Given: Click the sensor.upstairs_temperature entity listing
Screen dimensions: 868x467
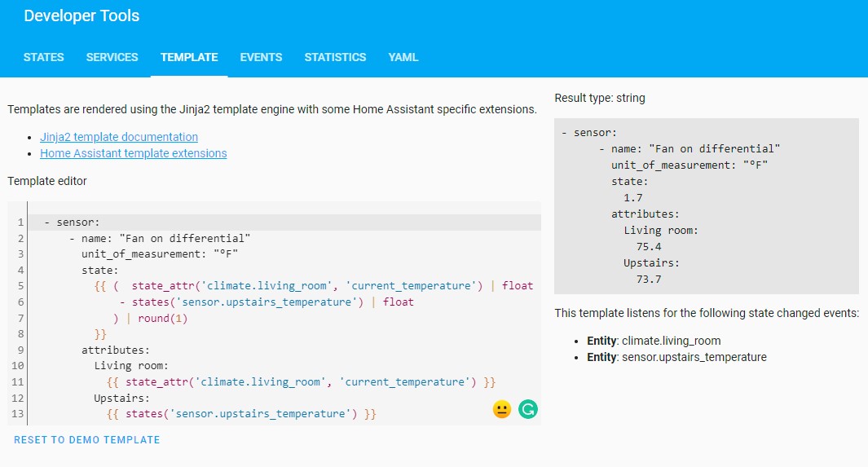Looking at the screenshot, I should point(676,357).
